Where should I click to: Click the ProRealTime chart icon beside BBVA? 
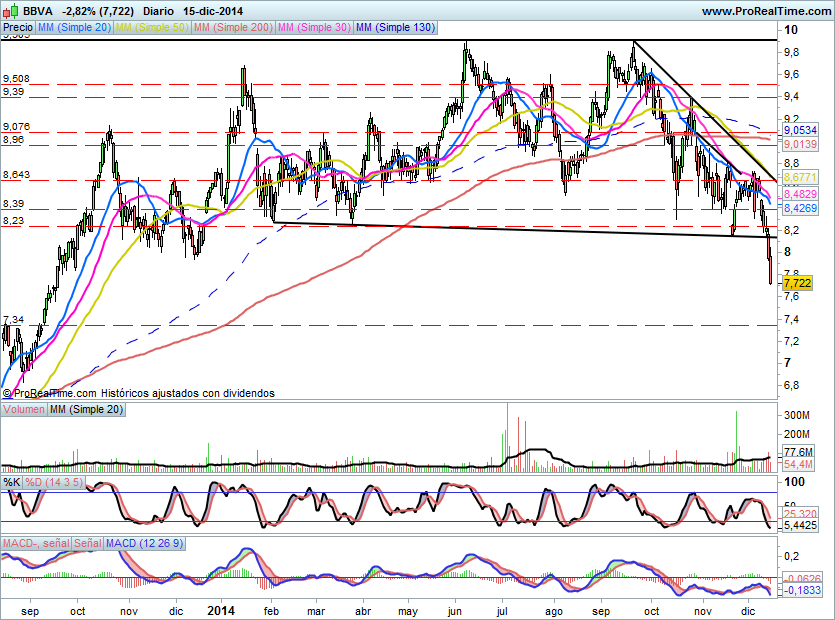(11, 11)
